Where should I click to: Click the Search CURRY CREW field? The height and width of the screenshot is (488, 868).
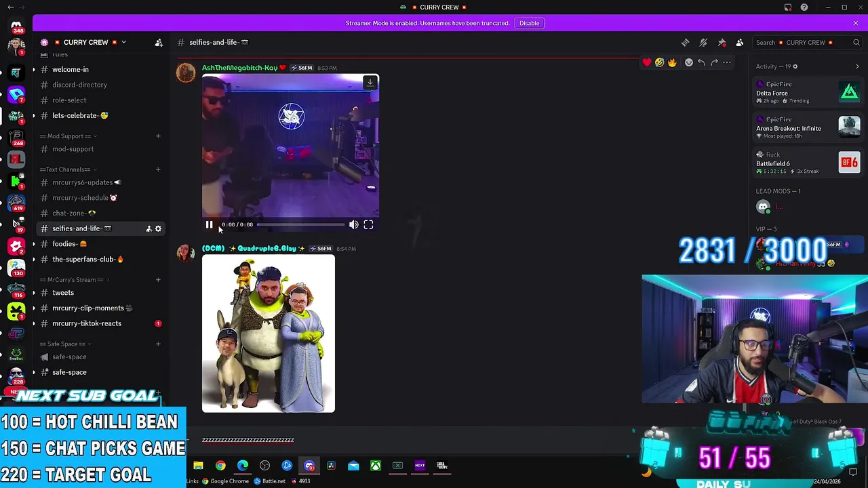pos(808,42)
